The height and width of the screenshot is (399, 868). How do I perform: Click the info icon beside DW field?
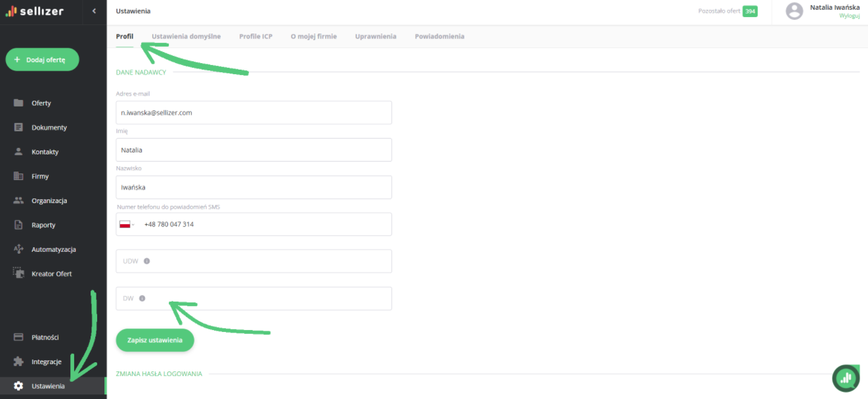142,298
